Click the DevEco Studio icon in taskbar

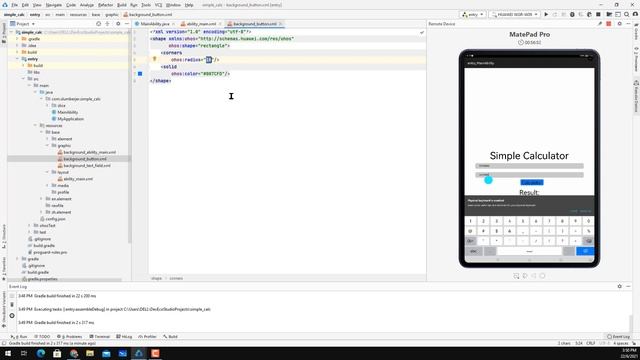tap(139, 353)
